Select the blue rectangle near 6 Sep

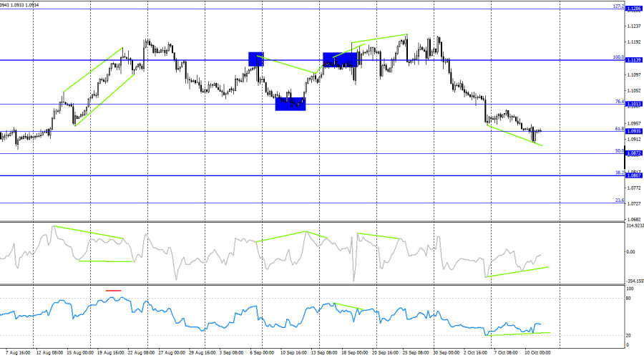(x=256, y=59)
